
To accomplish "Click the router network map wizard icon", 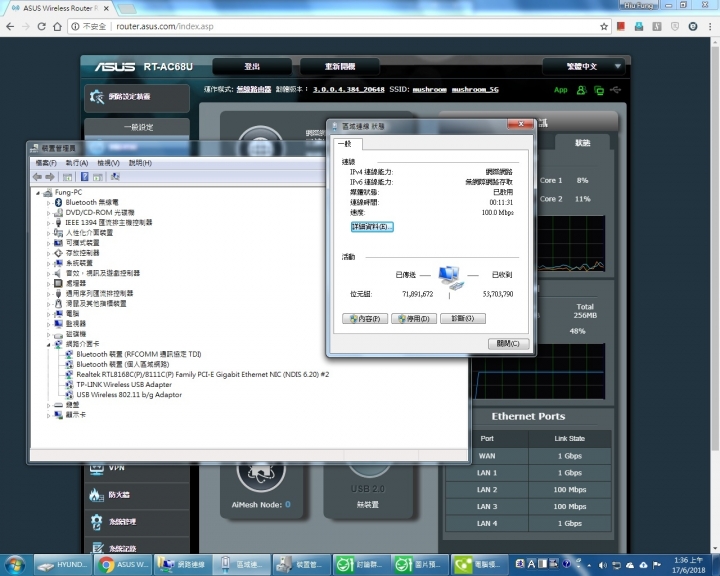I will click(97, 97).
